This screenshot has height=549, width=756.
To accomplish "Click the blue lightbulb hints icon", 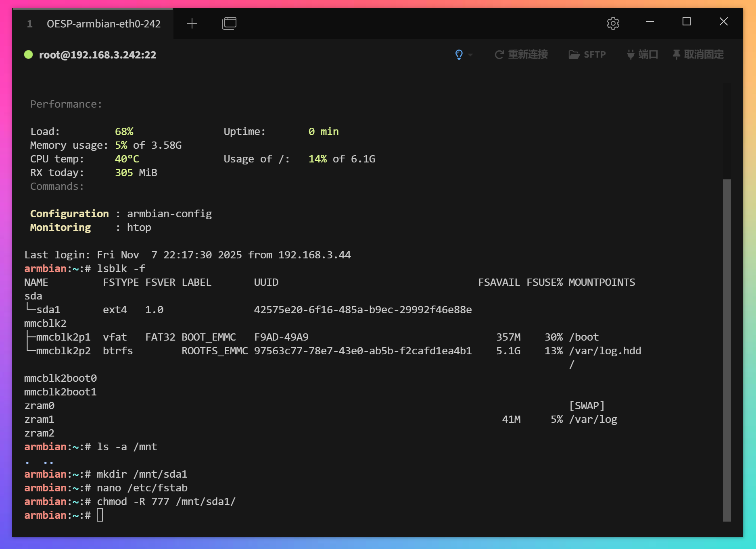I will coord(459,54).
